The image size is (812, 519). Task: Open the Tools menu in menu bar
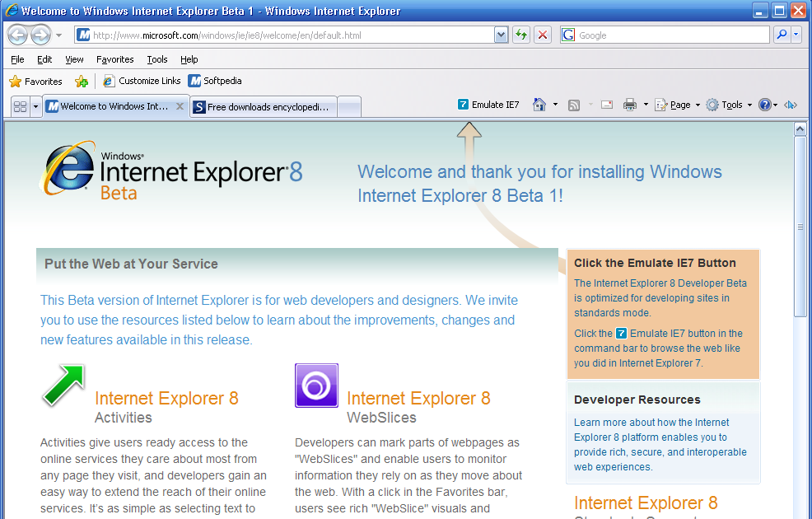pos(157,59)
